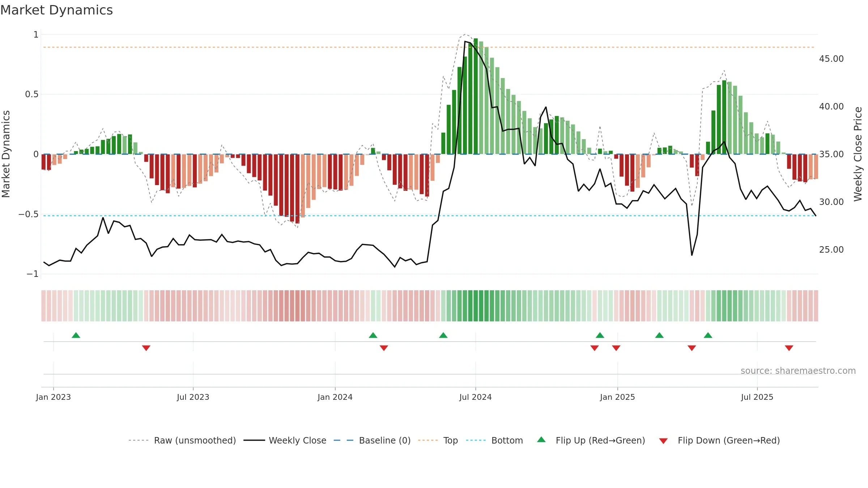The image size is (868, 488).
Task: Click the Jan 2023 axis label
Action: point(54,397)
